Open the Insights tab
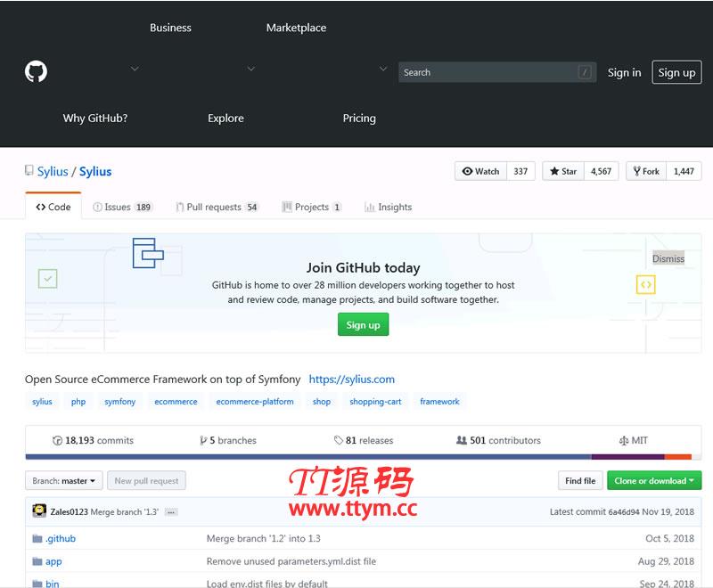 (x=389, y=207)
